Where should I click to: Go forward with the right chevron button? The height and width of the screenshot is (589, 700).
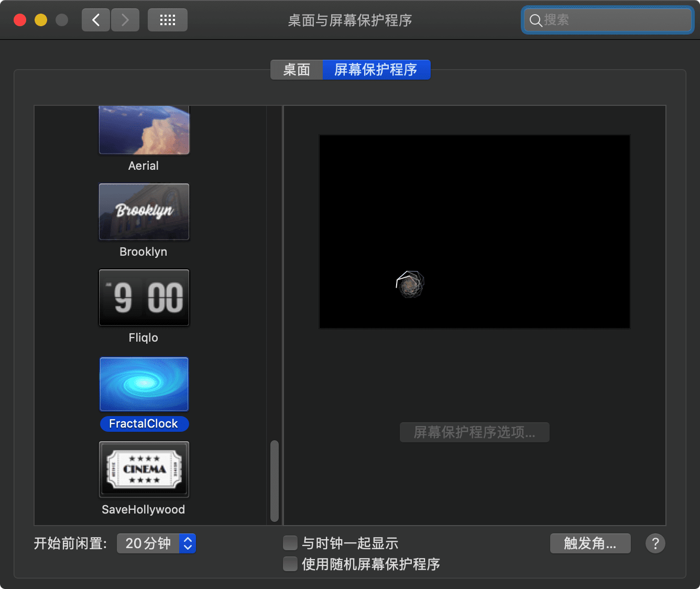point(125,20)
